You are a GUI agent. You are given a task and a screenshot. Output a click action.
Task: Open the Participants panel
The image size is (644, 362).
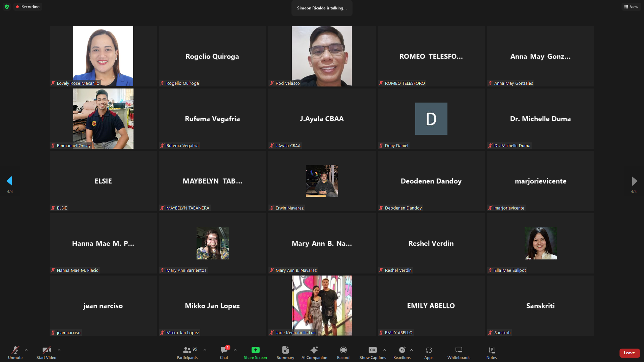pos(187,353)
